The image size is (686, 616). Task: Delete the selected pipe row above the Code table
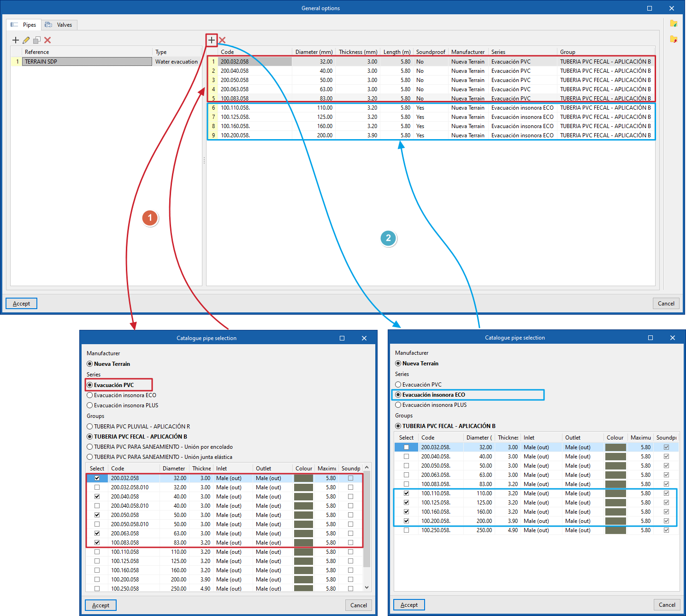(x=222, y=40)
